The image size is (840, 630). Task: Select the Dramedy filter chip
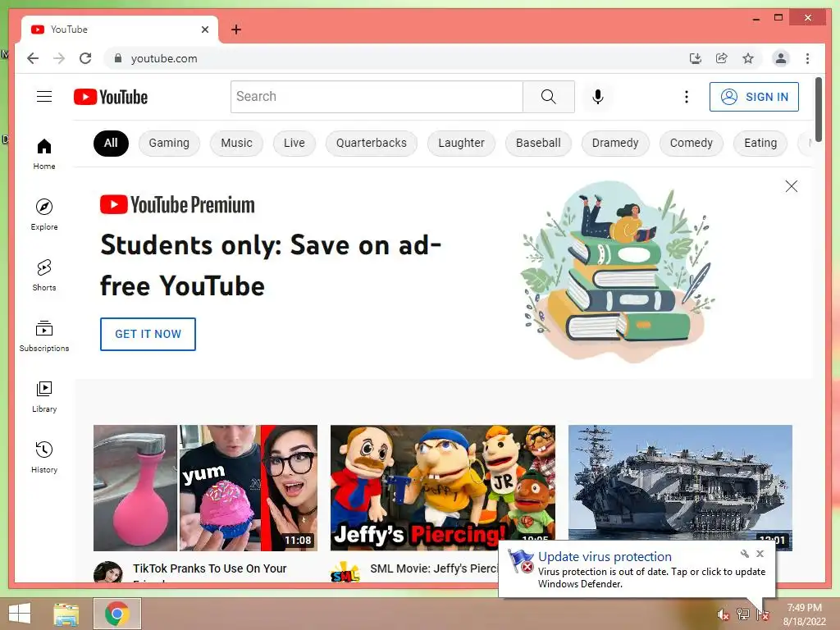(x=615, y=143)
